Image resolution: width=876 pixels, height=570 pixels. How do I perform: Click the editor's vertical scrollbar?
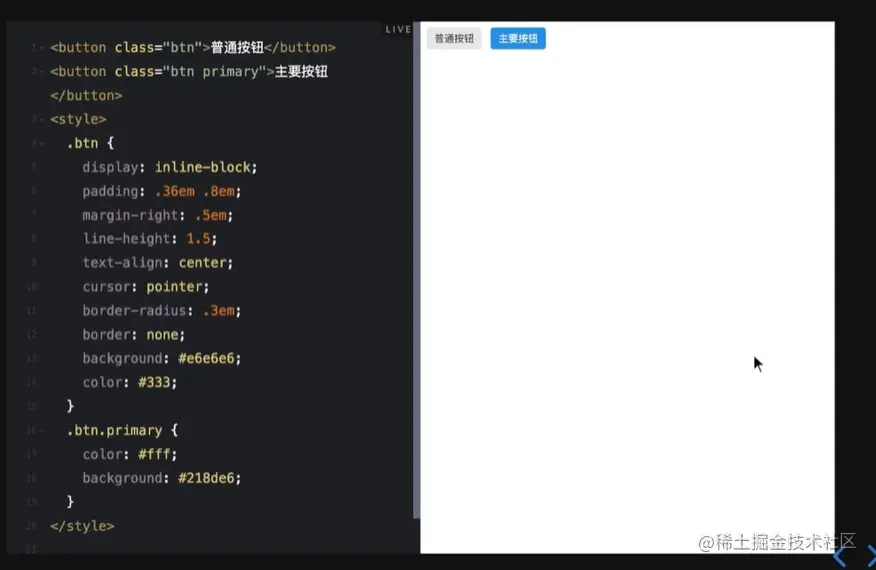pyautogui.click(x=416, y=270)
